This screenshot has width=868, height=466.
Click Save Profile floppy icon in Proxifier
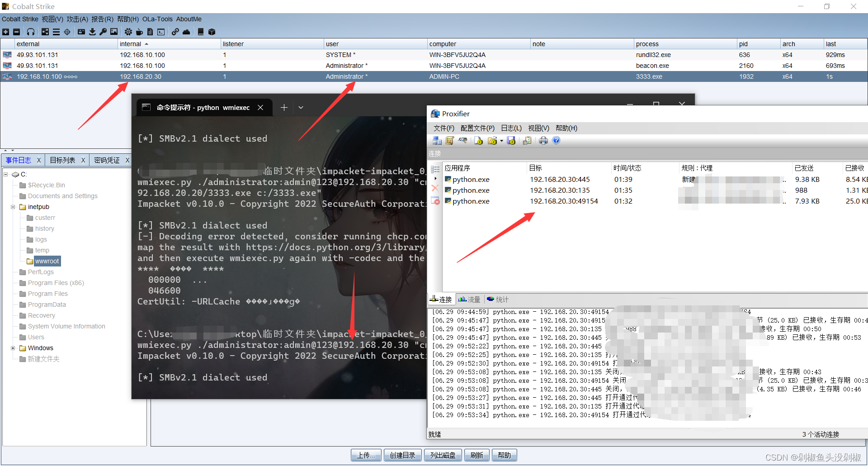click(511, 141)
